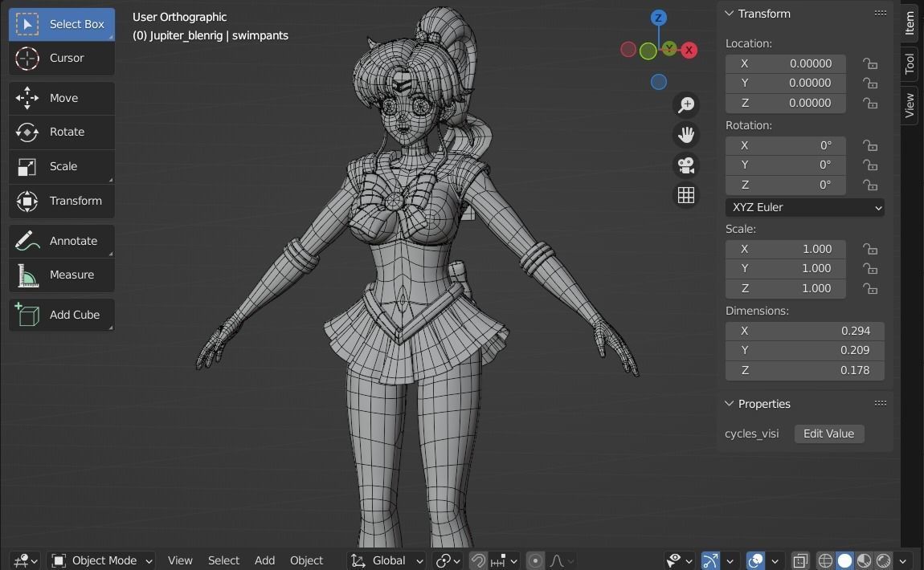Open the snapping options dropdown
The width and height of the screenshot is (924, 570).
pos(504,560)
